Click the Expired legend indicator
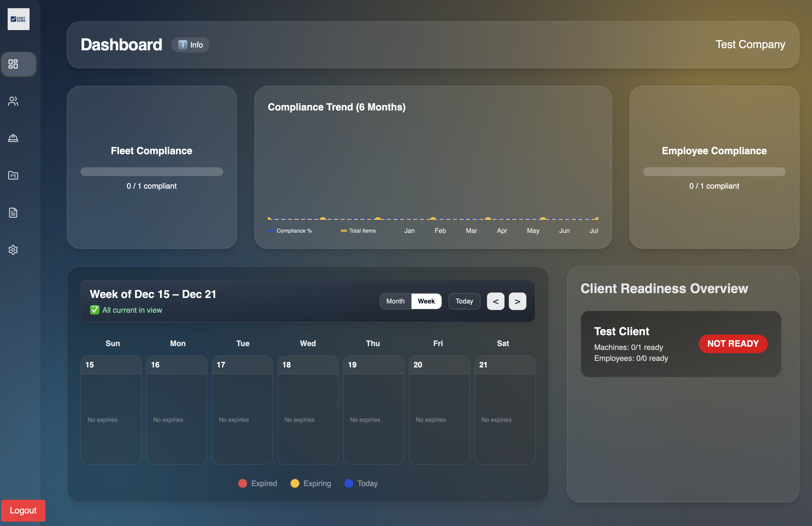Screen dimensions: 812x526 [243, 483]
